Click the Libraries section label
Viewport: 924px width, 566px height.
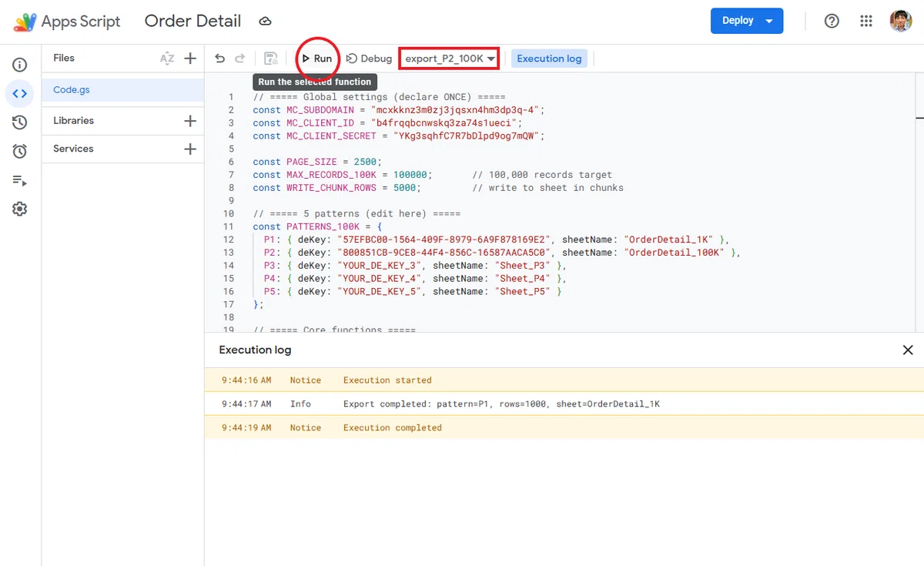(x=73, y=121)
